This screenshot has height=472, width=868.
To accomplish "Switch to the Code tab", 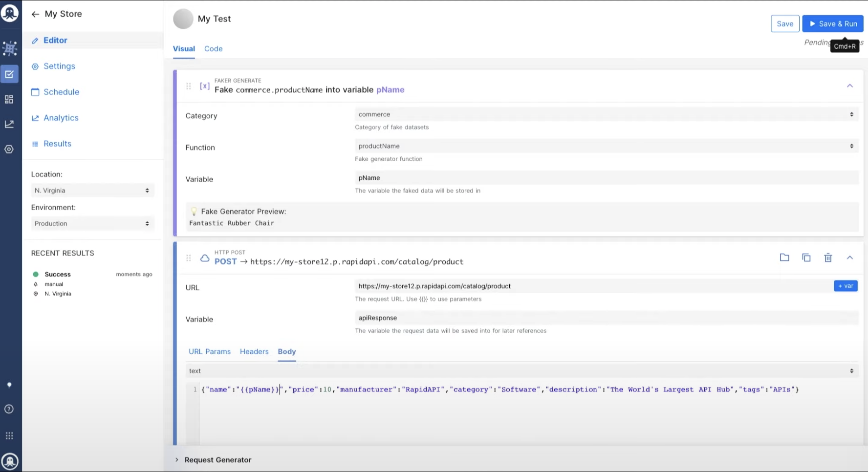I will pyautogui.click(x=213, y=49).
